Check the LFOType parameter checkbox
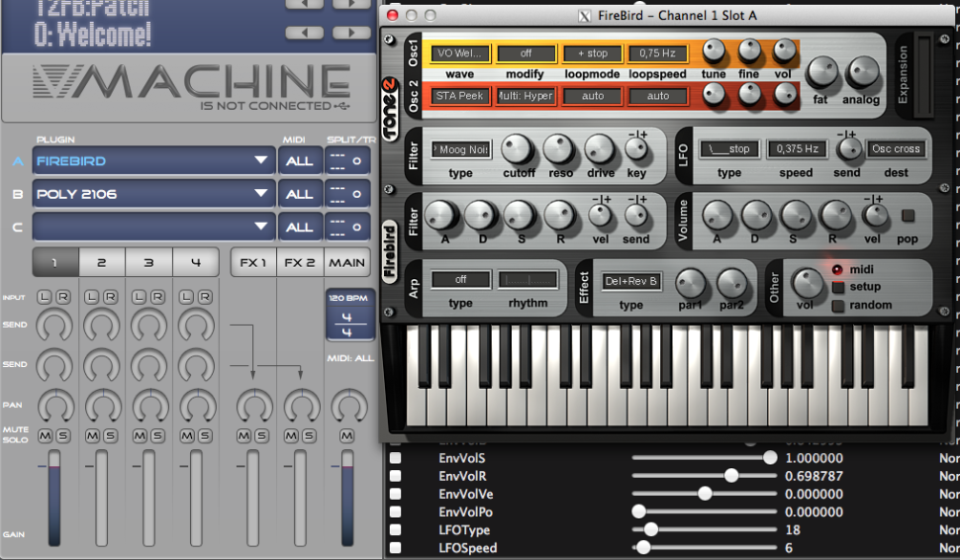The width and height of the screenshot is (960, 560). pos(396,530)
